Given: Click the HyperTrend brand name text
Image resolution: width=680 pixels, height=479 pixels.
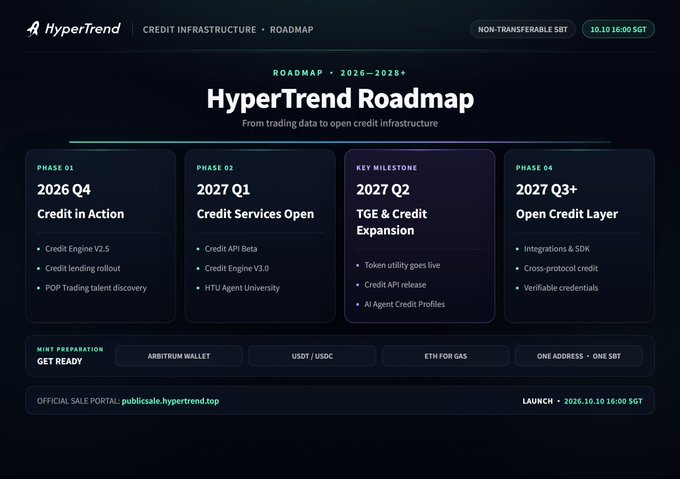Looking at the screenshot, I should pos(83,29).
